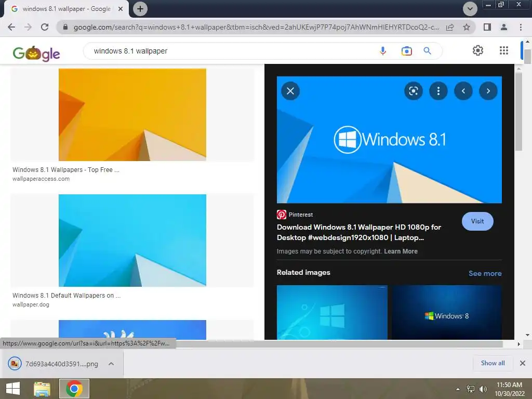The image size is (532, 399).
Task: Search by image camera icon
Action: point(406,51)
